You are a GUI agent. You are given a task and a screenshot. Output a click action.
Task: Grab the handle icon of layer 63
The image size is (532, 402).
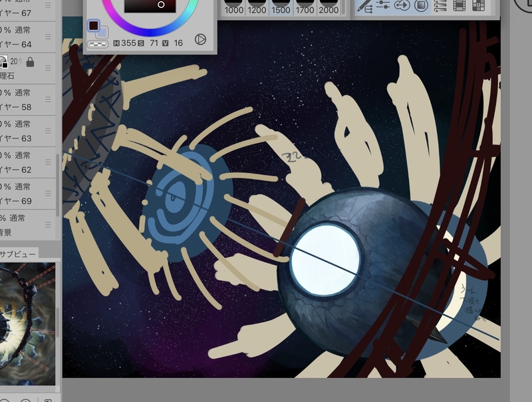[x=48, y=130]
